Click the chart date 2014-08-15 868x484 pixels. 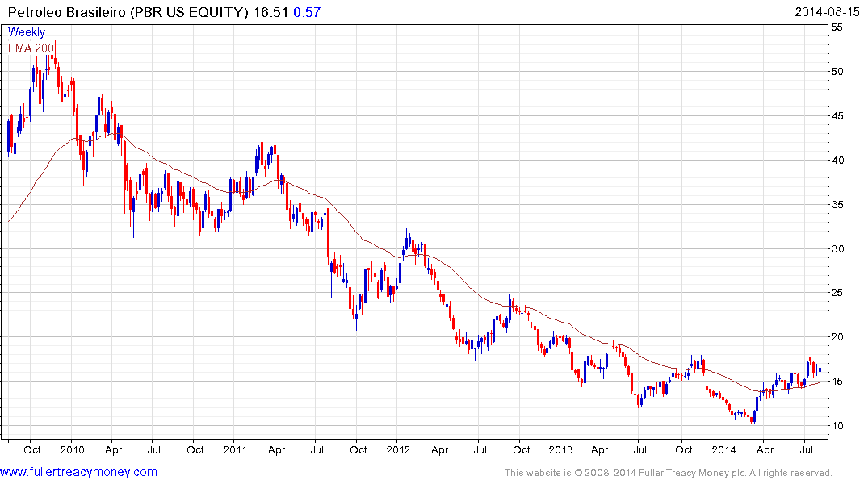coord(827,12)
